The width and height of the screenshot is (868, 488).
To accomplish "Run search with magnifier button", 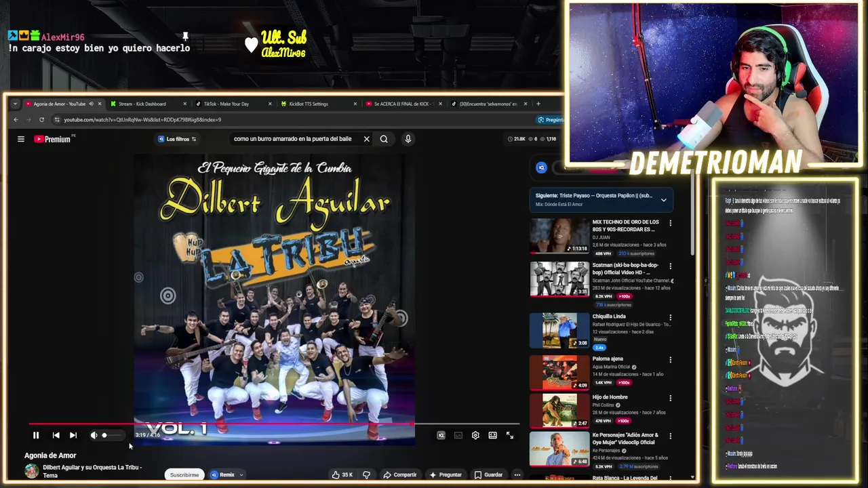I will 384,139.
